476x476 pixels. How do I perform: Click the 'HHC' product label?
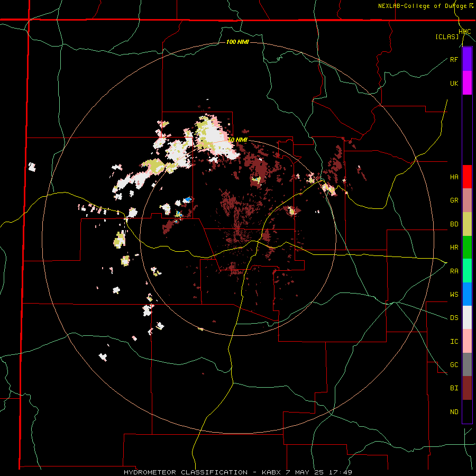tap(464, 32)
